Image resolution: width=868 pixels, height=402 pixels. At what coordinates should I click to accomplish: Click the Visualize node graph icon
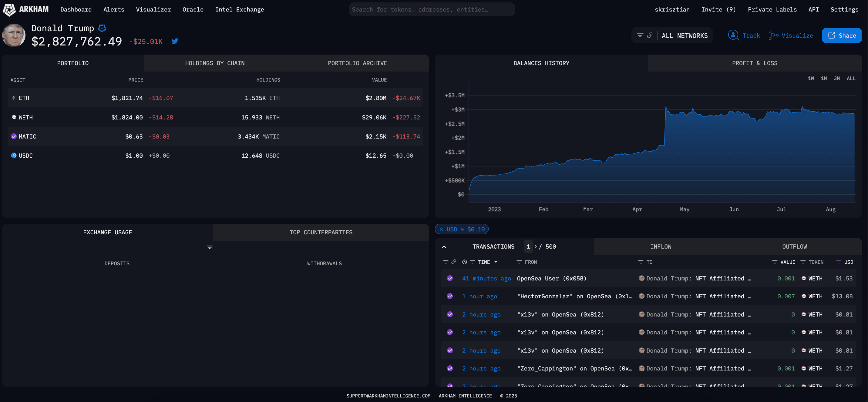coord(773,35)
